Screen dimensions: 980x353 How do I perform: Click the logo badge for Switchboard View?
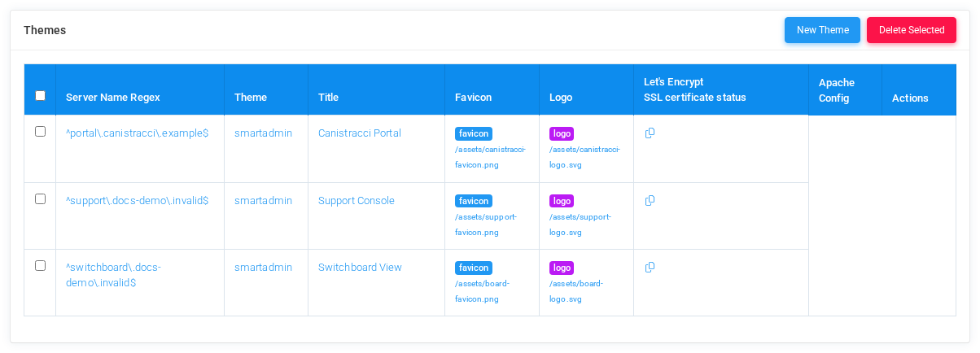[x=562, y=268]
